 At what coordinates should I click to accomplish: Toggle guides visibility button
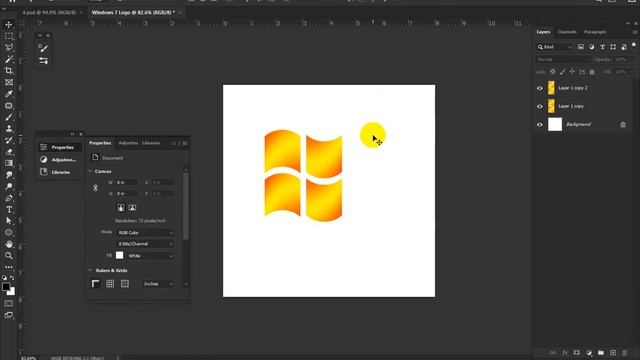point(125,284)
